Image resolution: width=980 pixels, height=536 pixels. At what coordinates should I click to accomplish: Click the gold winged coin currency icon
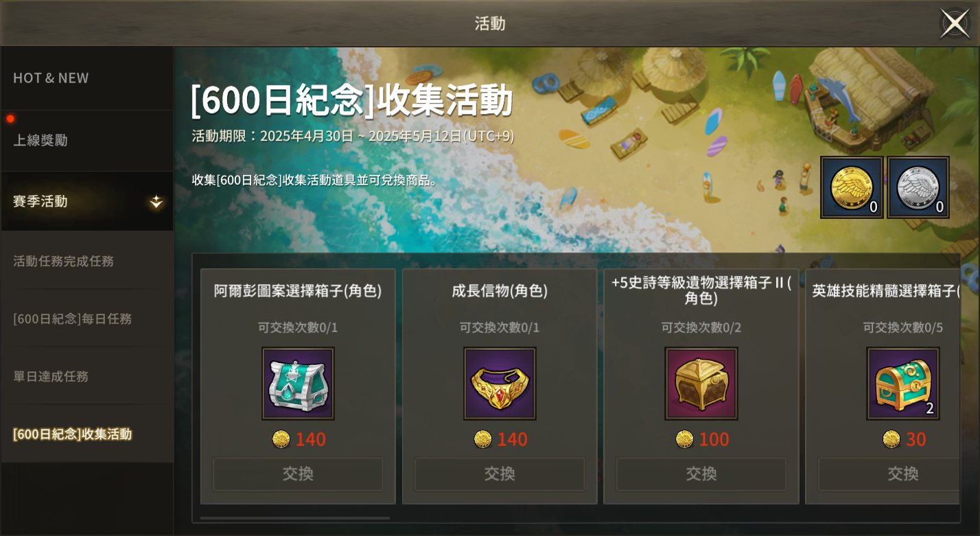852,187
